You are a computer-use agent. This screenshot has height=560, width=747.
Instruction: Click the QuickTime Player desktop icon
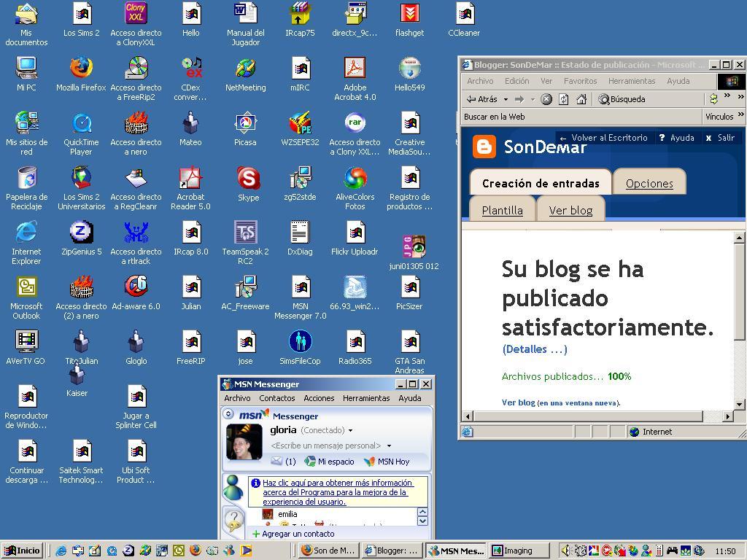click(x=81, y=133)
